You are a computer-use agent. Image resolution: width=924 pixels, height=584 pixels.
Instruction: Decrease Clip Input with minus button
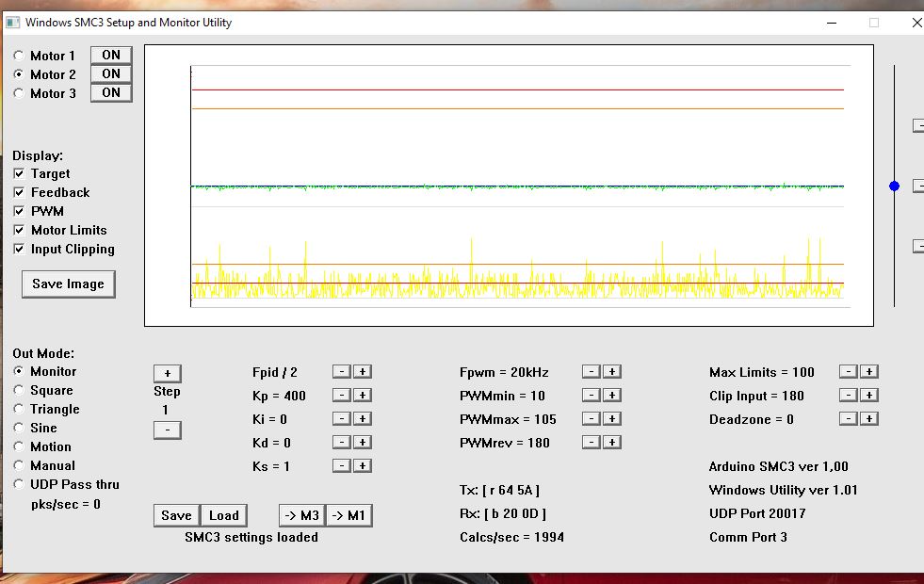pos(848,396)
